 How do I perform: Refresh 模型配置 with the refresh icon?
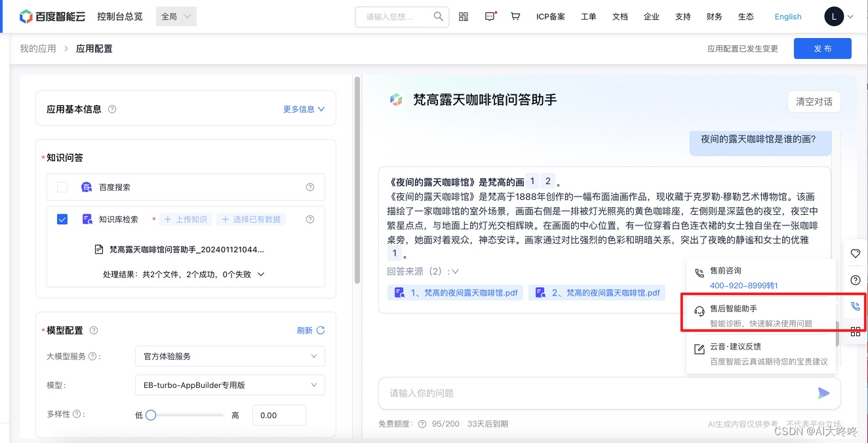click(x=321, y=330)
